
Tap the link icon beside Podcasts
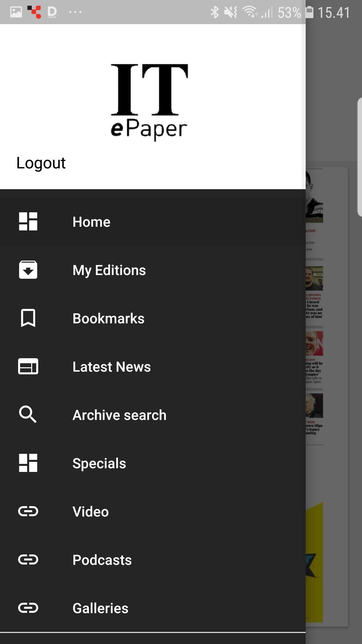click(28, 559)
